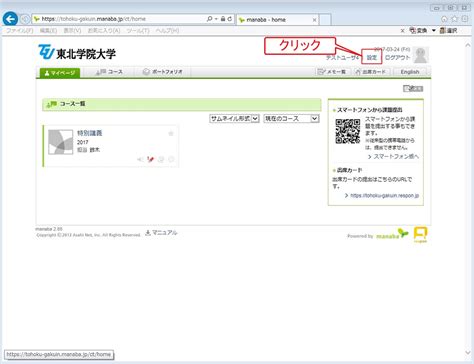The height and width of the screenshot is (364, 474).
Task: Click the browser back arrow button
Action: (10, 19)
